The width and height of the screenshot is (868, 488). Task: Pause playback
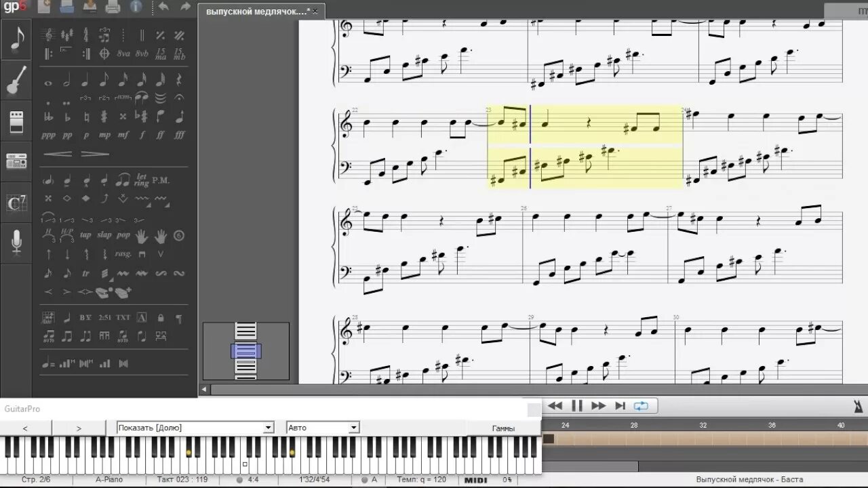coord(577,406)
